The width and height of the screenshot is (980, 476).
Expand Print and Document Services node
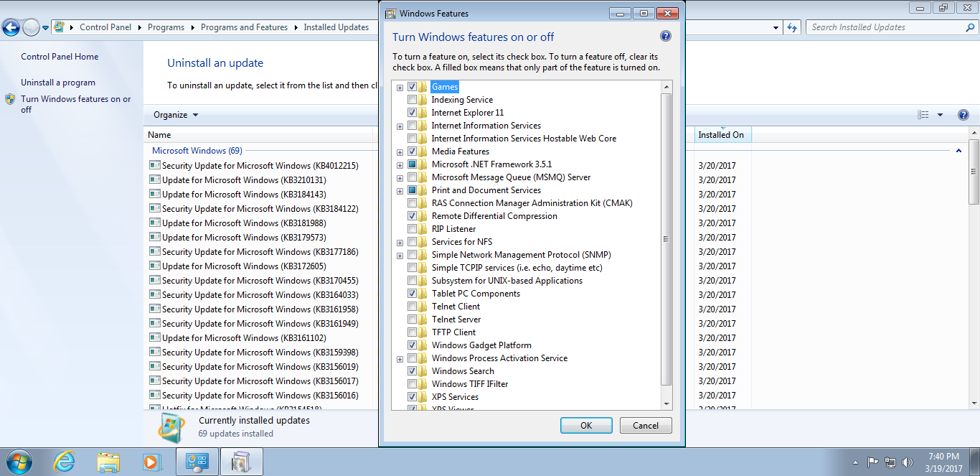click(x=400, y=191)
